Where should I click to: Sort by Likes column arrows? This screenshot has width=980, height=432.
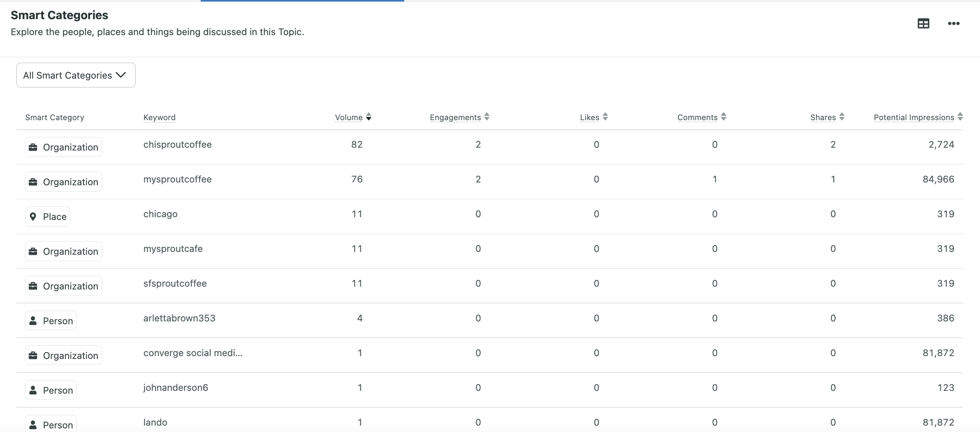pyautogui.click(x=605, y=117)
